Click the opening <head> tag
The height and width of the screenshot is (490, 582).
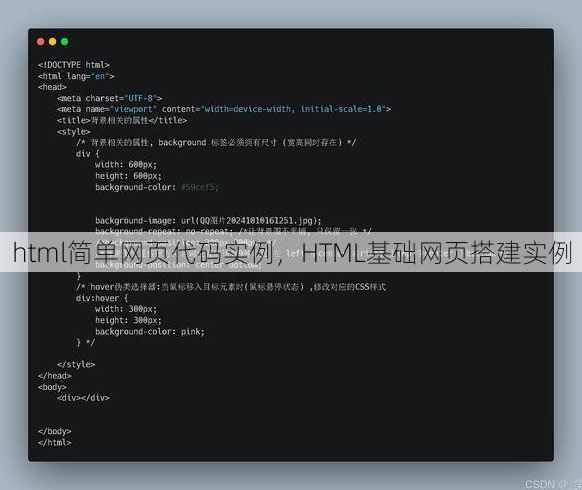coord(52,87)
